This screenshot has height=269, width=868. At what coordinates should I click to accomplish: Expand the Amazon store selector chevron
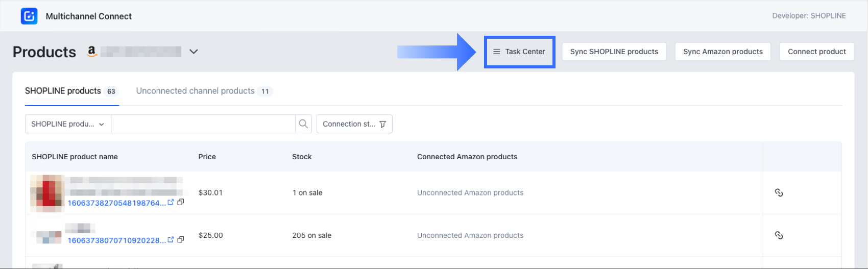(194, 52)
